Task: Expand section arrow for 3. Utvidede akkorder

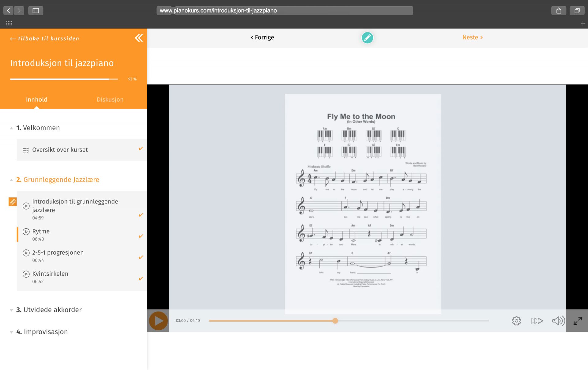Action: [11, 310]
